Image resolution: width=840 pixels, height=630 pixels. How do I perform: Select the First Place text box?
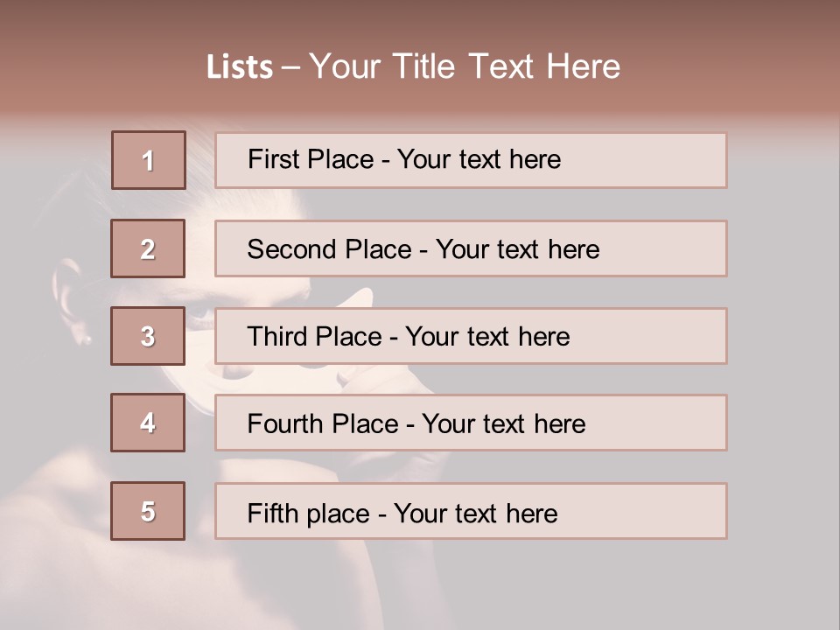click(x=471, y=160)
